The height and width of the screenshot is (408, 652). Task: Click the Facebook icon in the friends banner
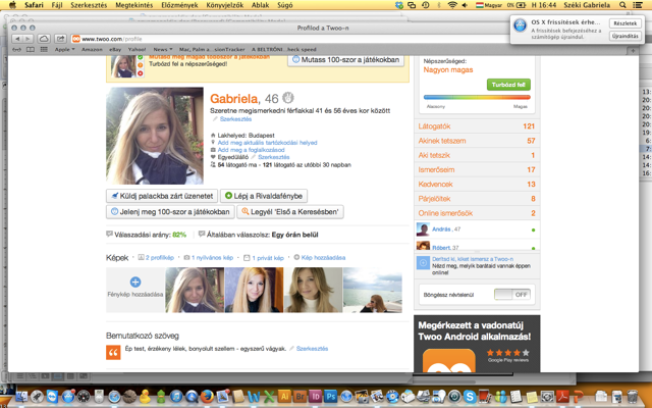[x=421, y=260]
